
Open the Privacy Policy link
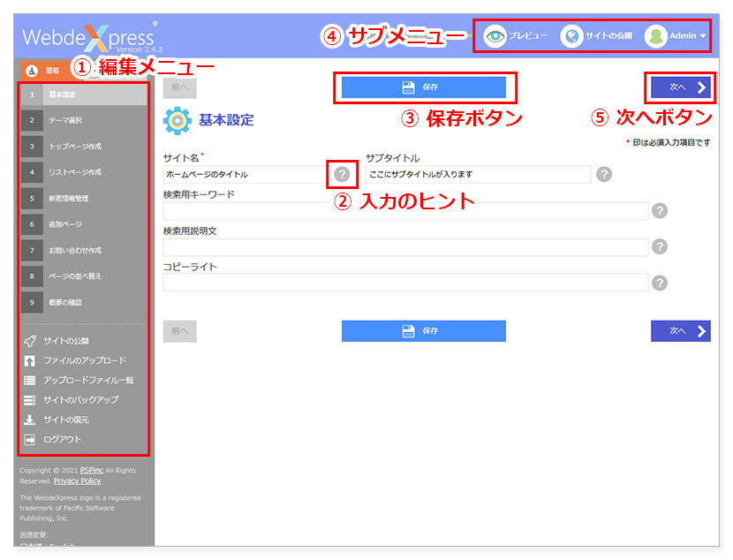tap(77, 481)
